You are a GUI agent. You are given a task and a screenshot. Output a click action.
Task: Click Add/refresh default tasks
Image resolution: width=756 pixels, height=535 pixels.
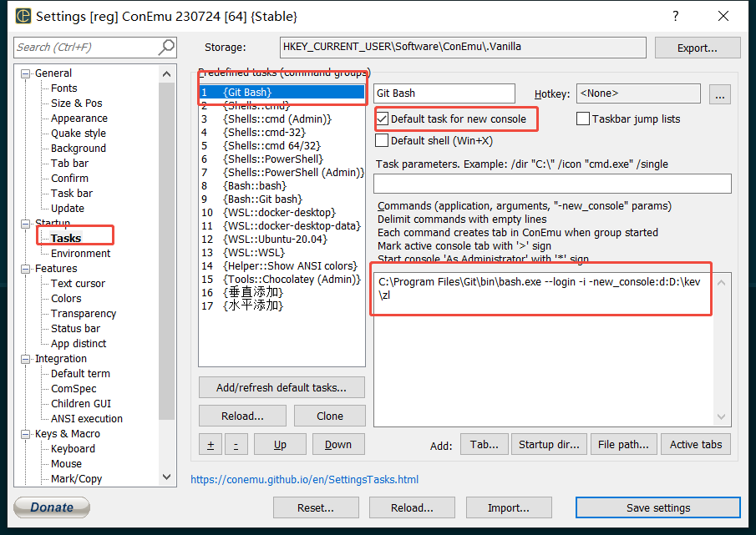282,386
